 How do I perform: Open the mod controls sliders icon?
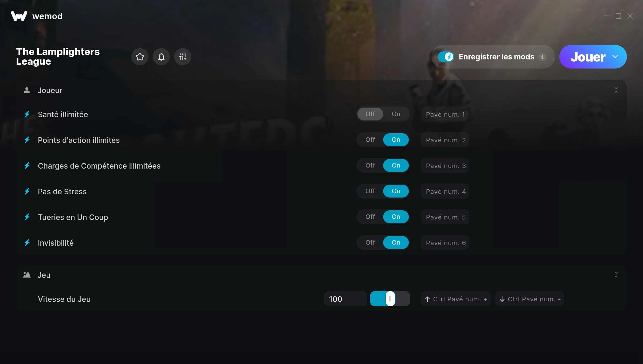click(x=183, y=57)
